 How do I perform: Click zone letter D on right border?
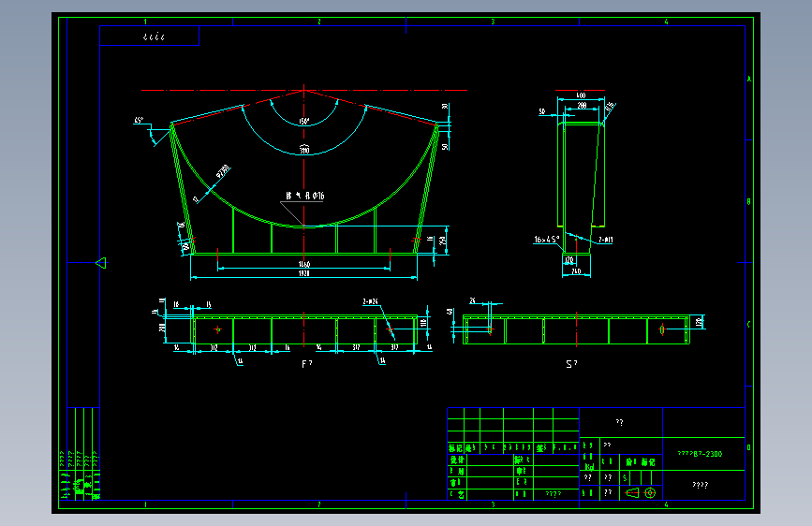point(749,447)
